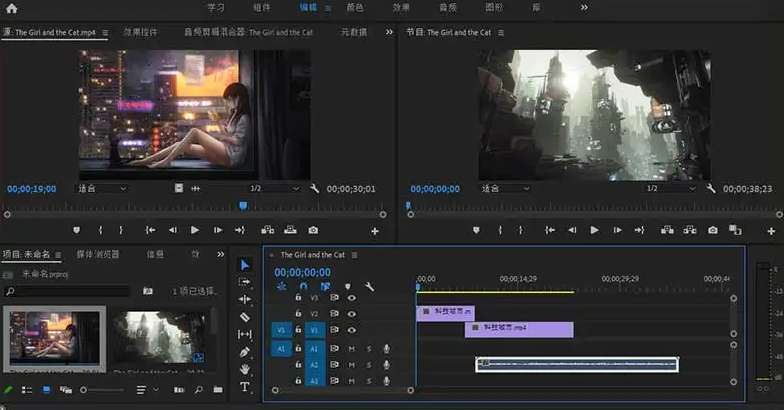The width and height of the screenshot is (784, 410).
Task: Select the Selection arrow tool
Action: pyautogui.click(x=244, y=264)
